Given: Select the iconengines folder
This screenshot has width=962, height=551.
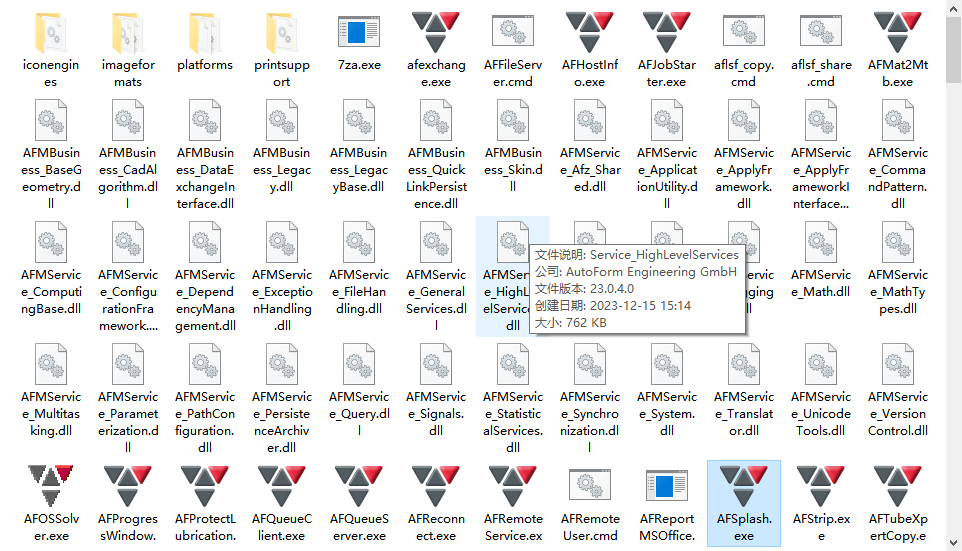Looking at the screenshot, I should click(50, 35).
